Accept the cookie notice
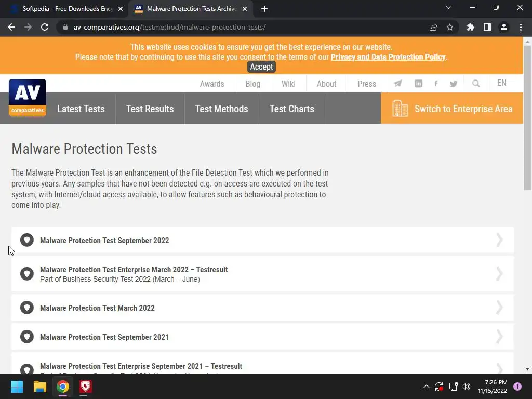Image resolution: width=532 pixels, height=399 pixels. coord(261,66)
